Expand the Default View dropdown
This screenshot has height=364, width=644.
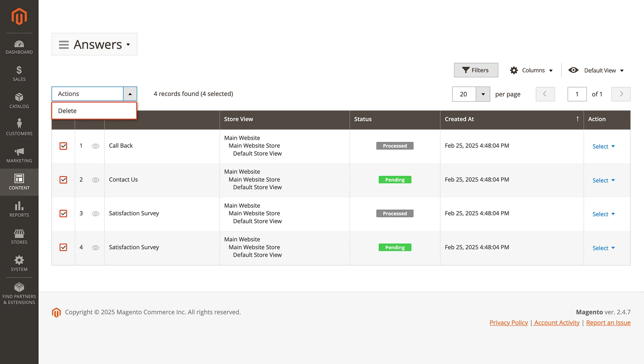(x=603, y=70)
